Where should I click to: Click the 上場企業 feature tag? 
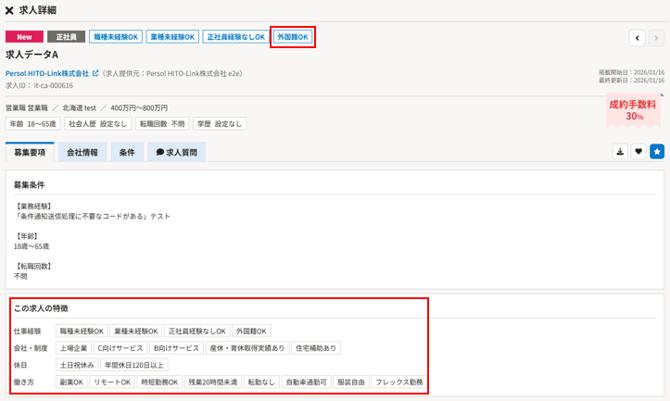click(74, 348)
